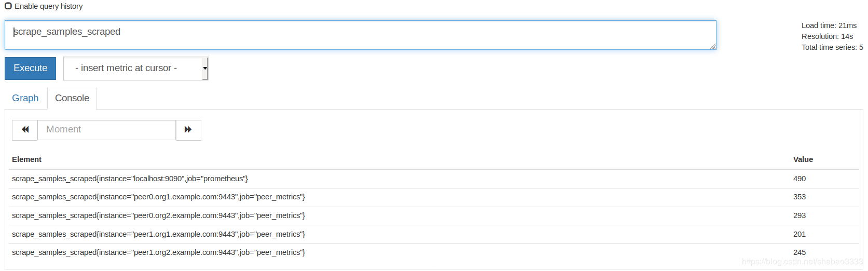868x271 pixels.
Task: Click the rewind moment icon
Action: (25, 130)
